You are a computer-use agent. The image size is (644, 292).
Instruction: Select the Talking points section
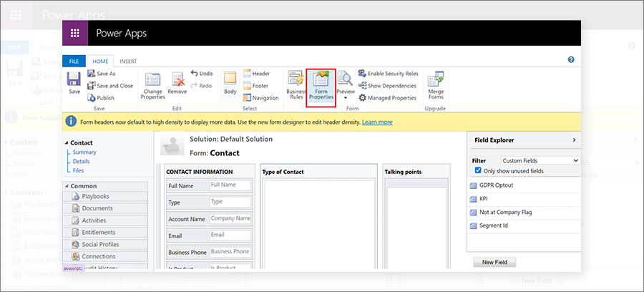[403, 172]
